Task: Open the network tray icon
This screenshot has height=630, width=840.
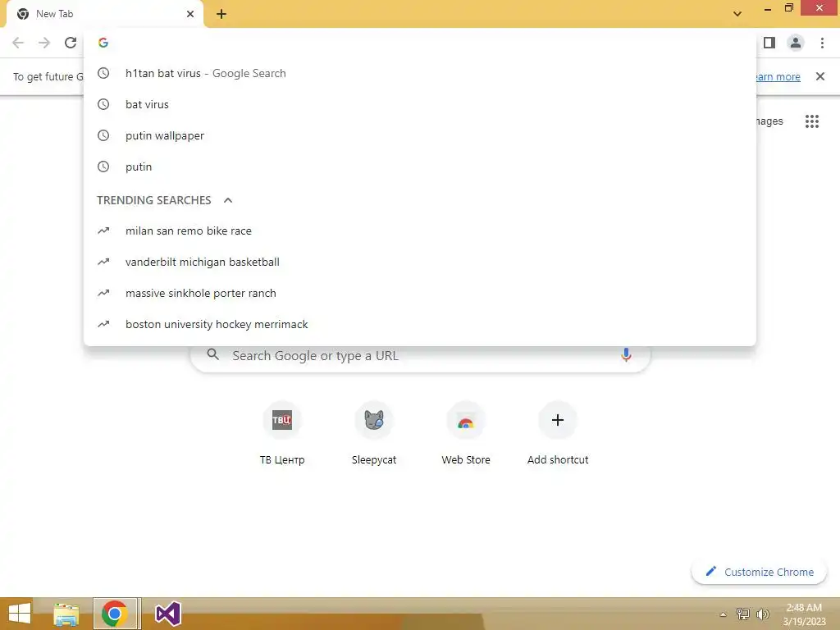Action: point(743,614)
